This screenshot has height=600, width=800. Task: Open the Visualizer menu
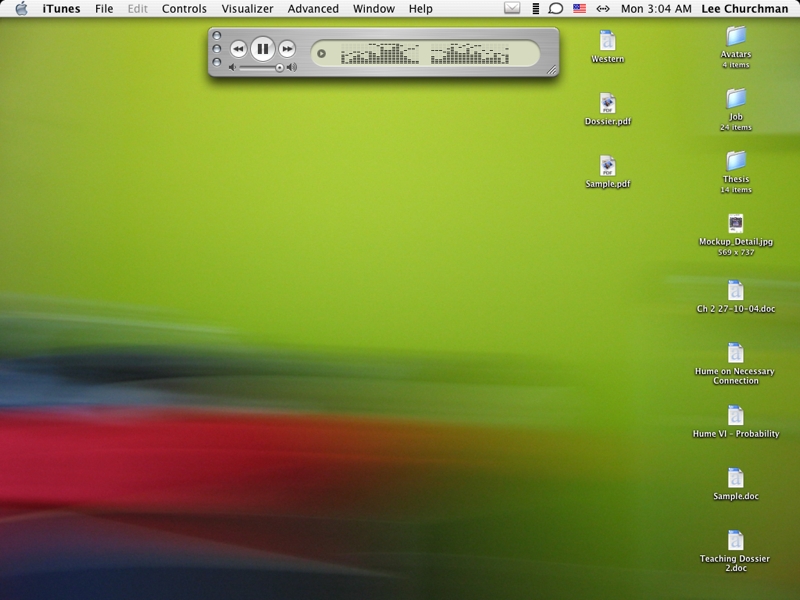click(x=248, y=9)
